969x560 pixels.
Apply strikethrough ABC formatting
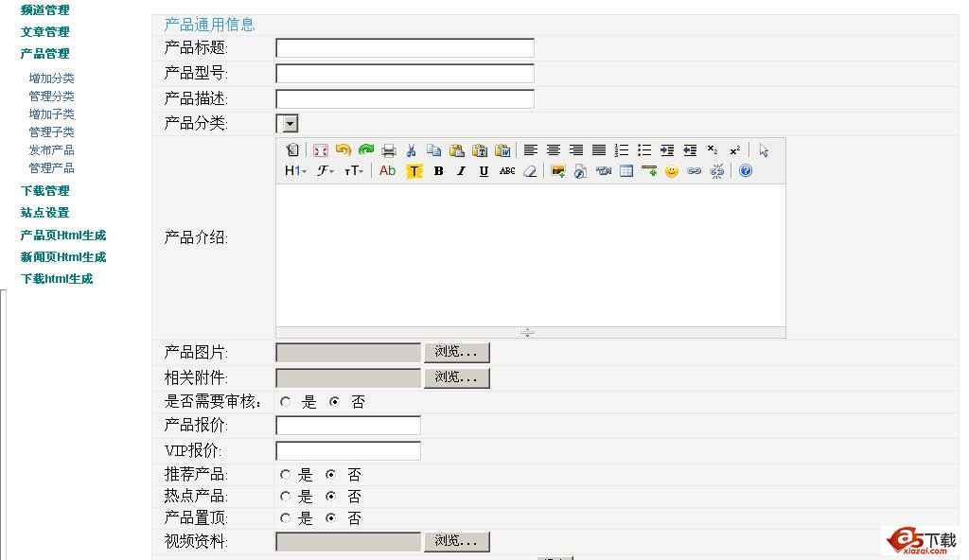pos(507,171)
